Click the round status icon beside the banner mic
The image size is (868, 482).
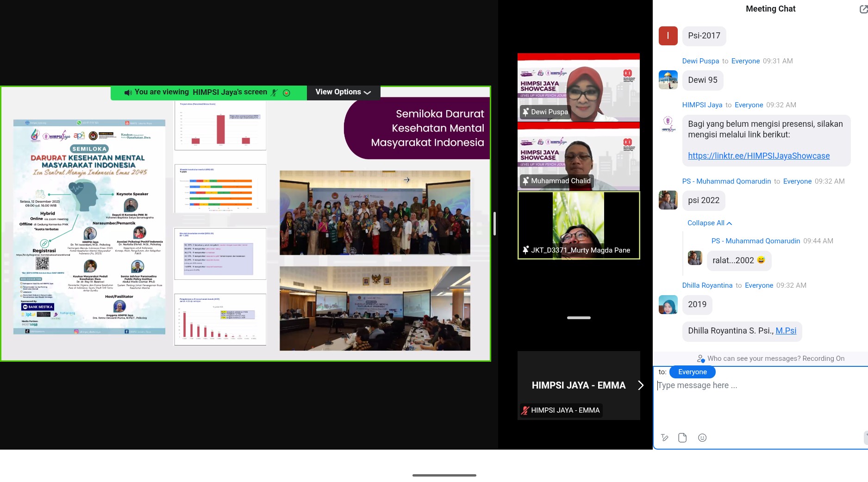tap(287, 93)
